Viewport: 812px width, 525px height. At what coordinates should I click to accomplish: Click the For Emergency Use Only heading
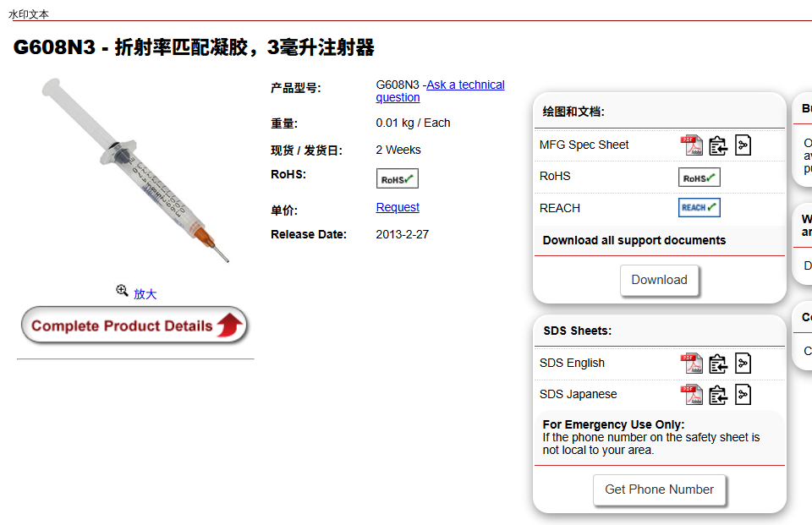click(614, 424)
